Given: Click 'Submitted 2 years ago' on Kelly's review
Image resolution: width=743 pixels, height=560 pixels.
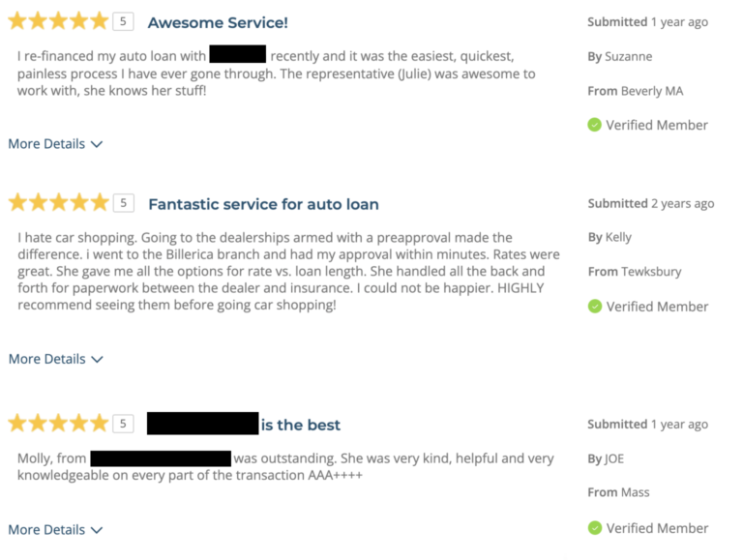Looking at the screenshot, I should [651, 203].
